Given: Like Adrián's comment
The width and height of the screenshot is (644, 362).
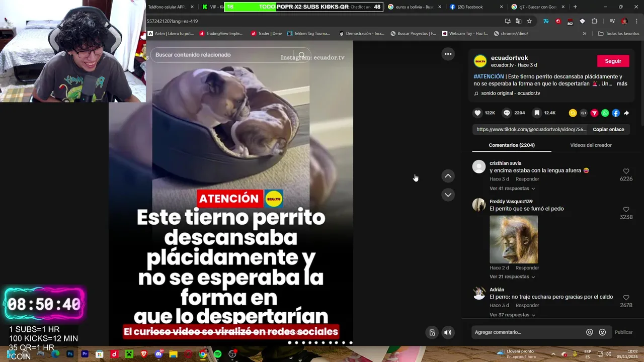Looking at the screenshot, I should pyautogui.click(x=626, y=298).
